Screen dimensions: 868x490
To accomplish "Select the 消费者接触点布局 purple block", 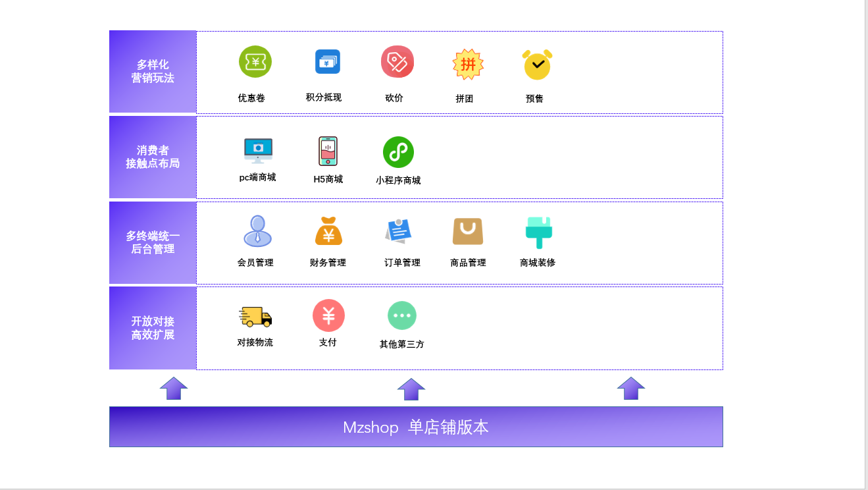I will 153,157.
